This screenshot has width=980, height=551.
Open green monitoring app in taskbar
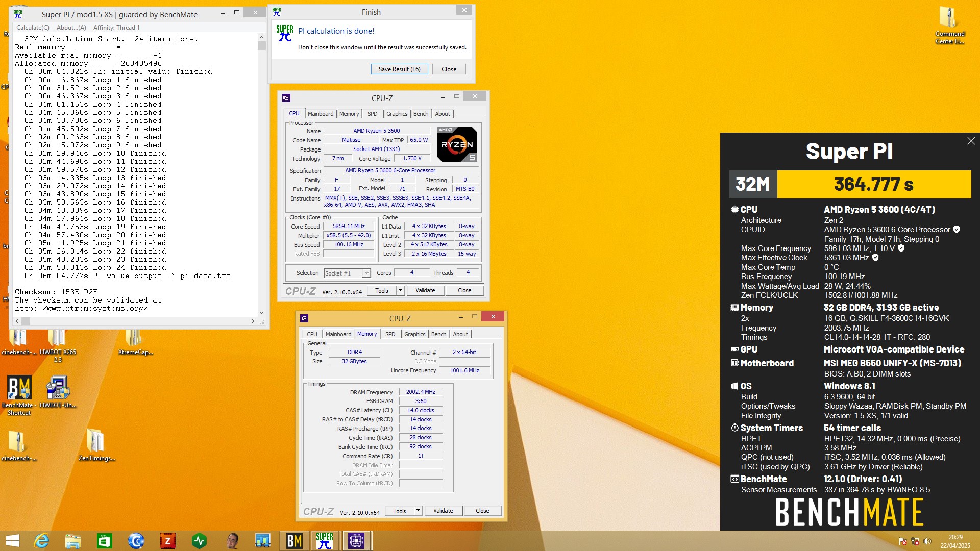coord(199,541)
